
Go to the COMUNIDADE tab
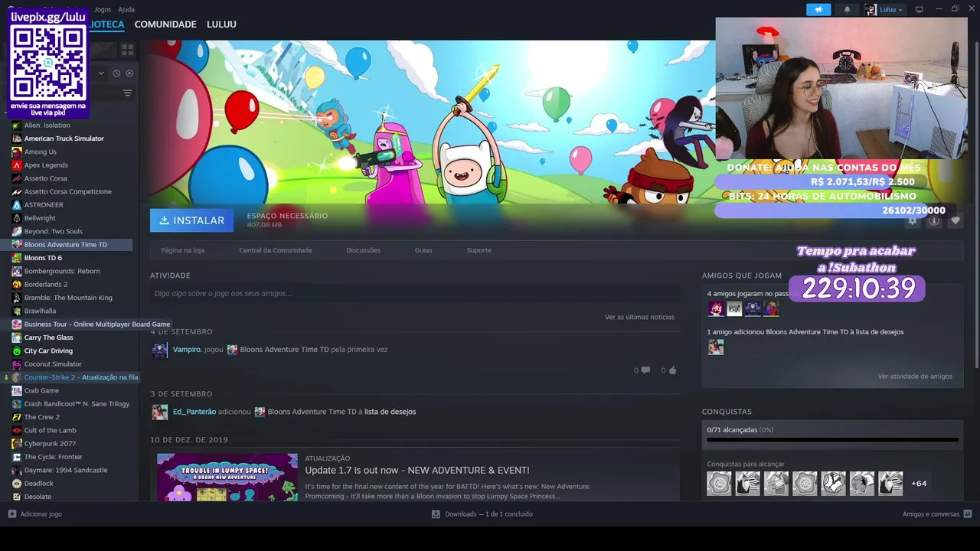point(165,24)
